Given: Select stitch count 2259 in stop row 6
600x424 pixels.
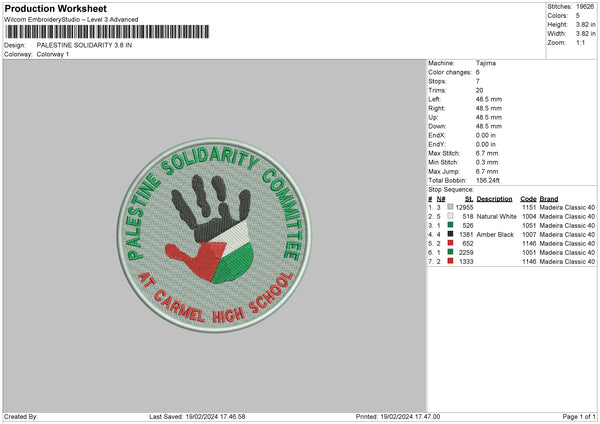Looking at the screenshot, I should 466,253.
